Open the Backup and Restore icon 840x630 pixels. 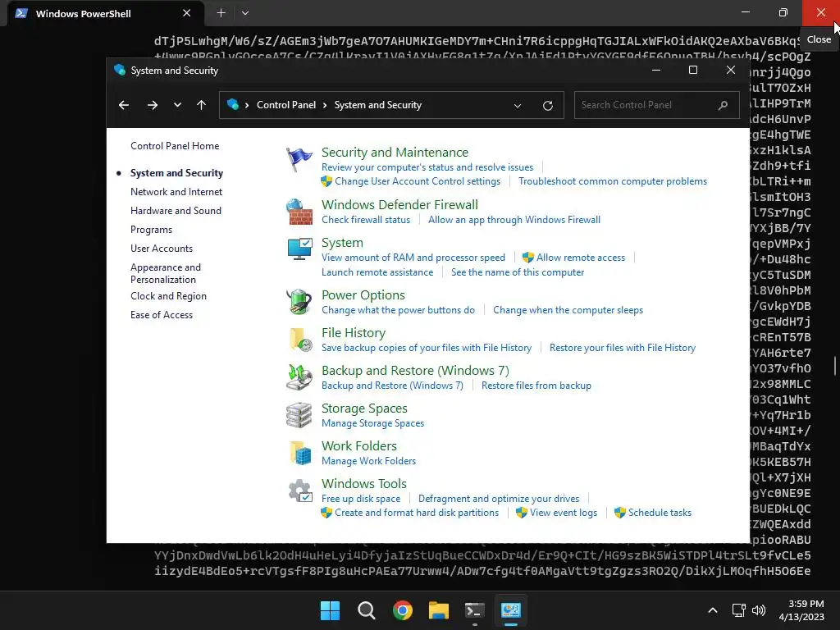pyautogui.click(x=299, y=377)
